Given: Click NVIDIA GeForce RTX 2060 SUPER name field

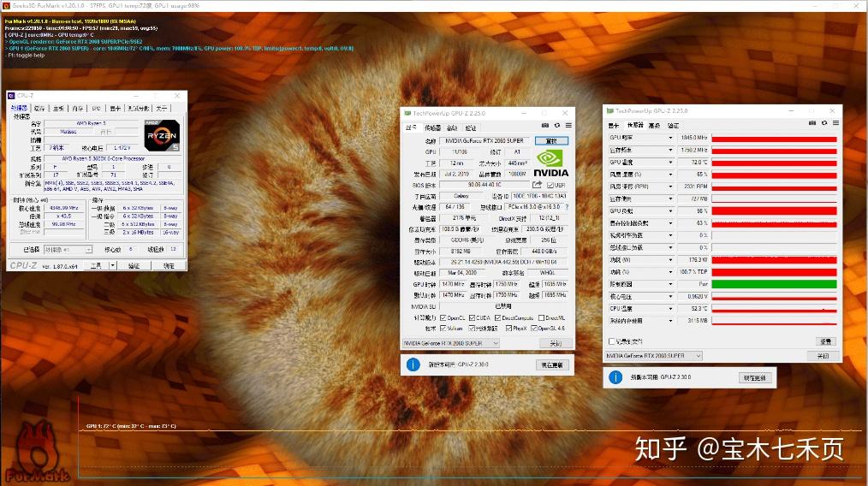Looking at the screenshot, I should 485,140.
